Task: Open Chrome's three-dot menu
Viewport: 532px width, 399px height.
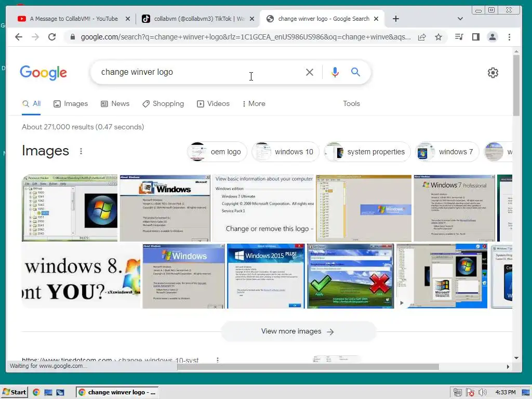Action: (509, 37)
